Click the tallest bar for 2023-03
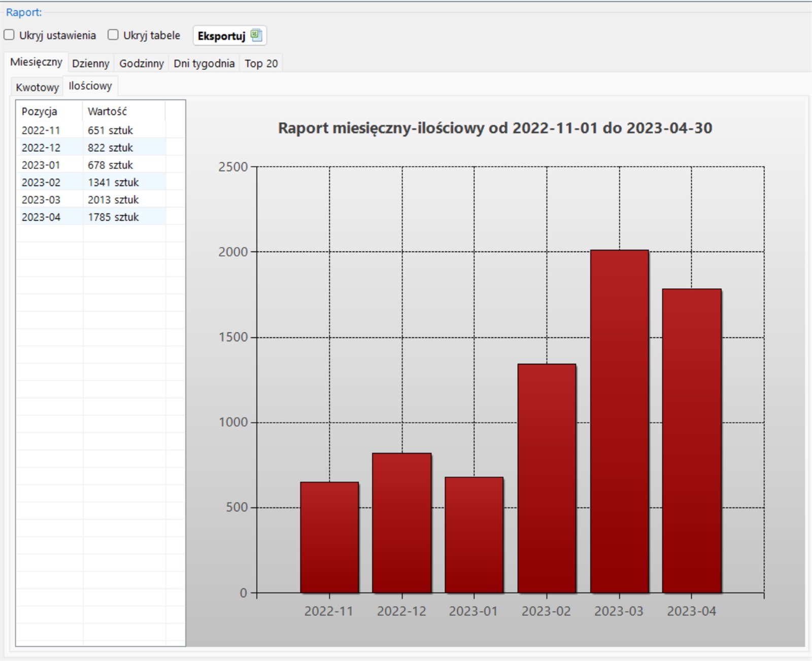 point(619,421)
